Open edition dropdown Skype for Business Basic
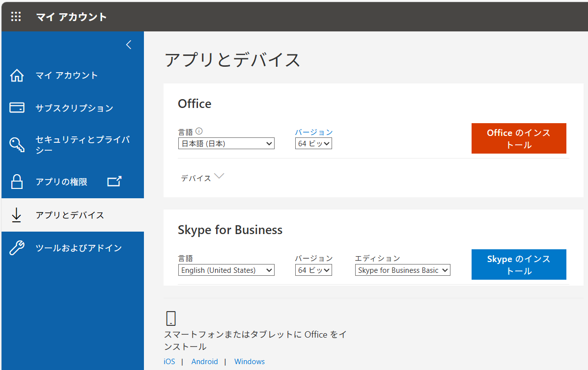The height and width of the screenshot is (370, 588). [x=402, y=270]
